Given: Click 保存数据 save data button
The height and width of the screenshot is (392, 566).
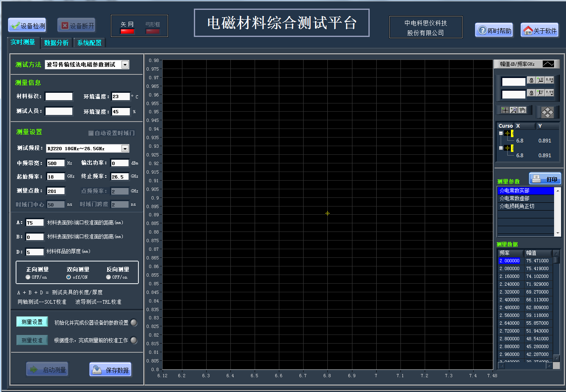Looking at the screenshot, I should coord(110,370).
